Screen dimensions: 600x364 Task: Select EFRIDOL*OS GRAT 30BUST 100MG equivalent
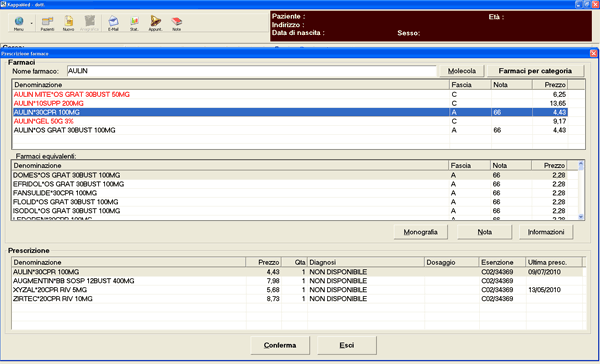[289, 184]
